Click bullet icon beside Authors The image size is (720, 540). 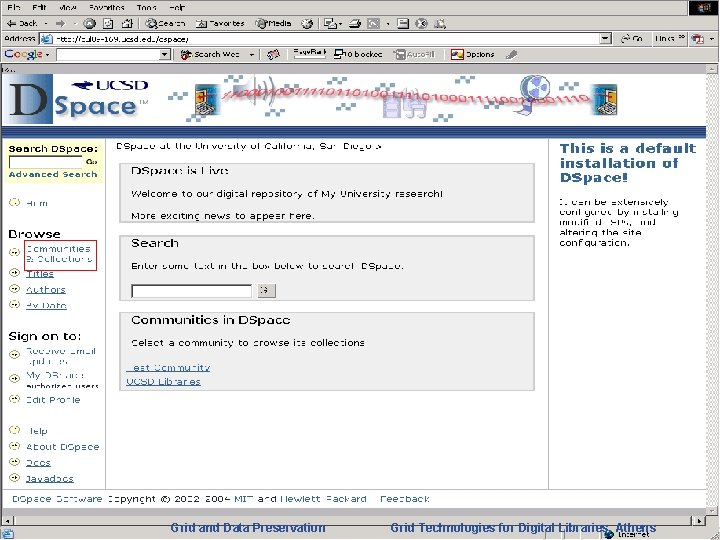[x=15, y=288]
